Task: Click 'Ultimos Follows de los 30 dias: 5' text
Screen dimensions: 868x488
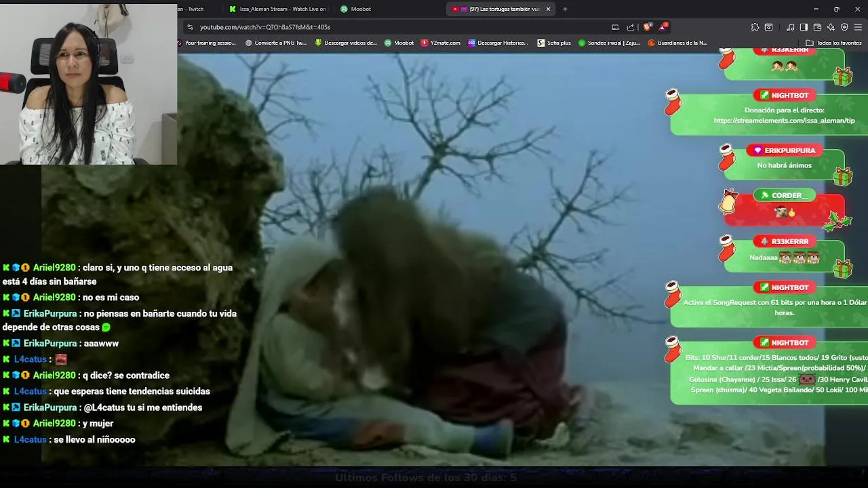Action: [x=426, y=478]
